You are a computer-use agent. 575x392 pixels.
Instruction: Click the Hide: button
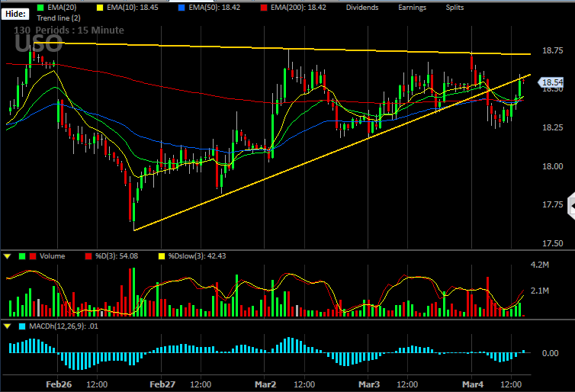pyautogui.click(x=15, y=14)
